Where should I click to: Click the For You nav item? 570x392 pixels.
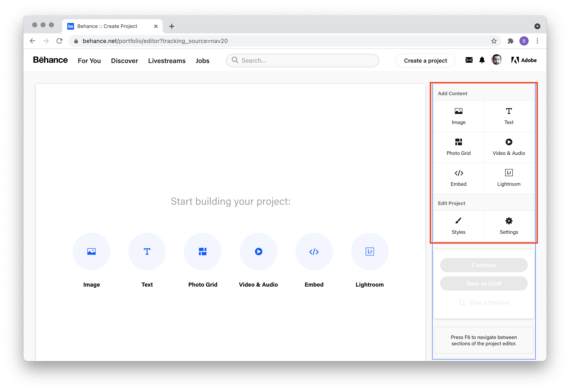pyautogui.click(x=89, y=61)
